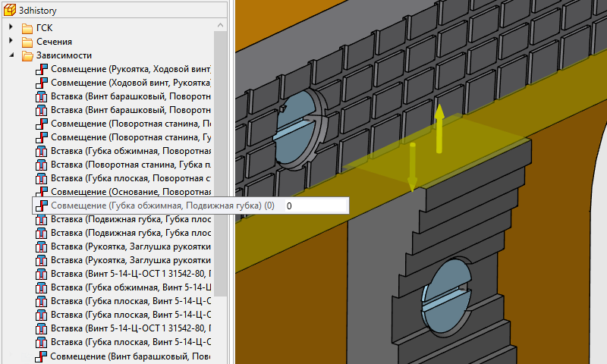Select Вставка (Губка плоская, Поворотная с...) item

coord(129,178)
